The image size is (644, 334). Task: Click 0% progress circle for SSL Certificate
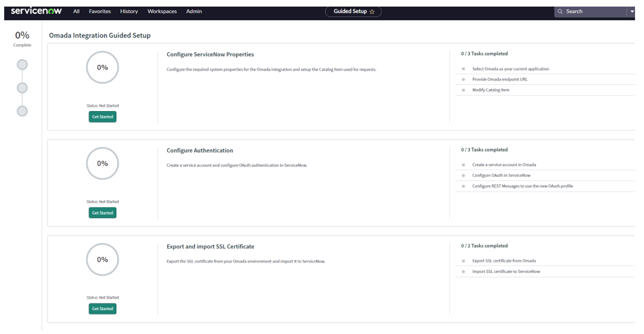click(x=103, y=260)
